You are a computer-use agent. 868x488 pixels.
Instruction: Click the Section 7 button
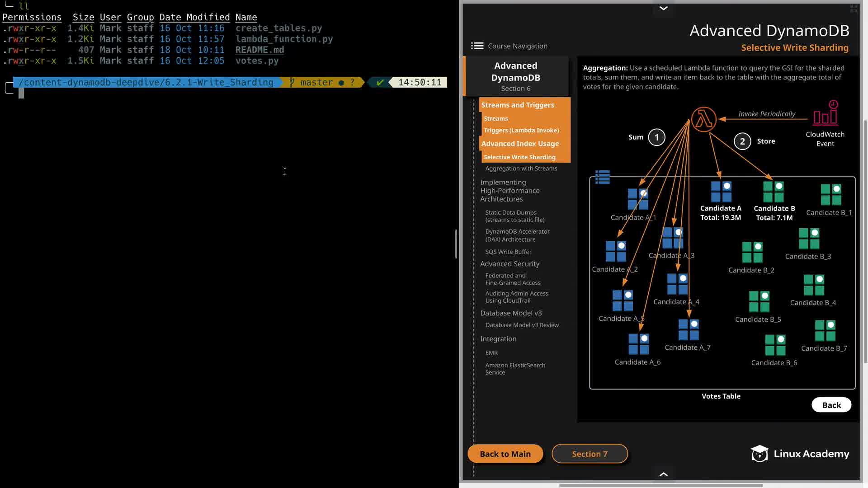tap(590, 454)
